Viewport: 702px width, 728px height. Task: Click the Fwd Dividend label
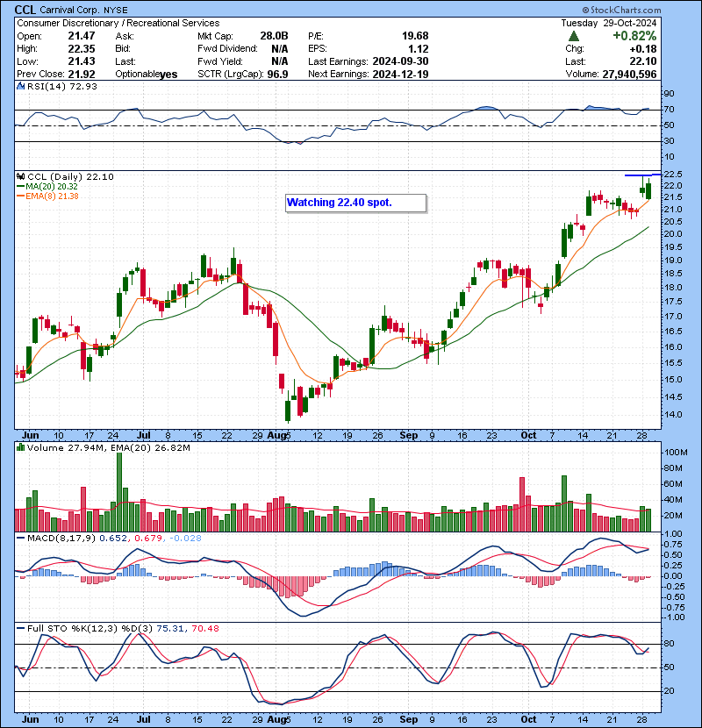click(227, 49)
